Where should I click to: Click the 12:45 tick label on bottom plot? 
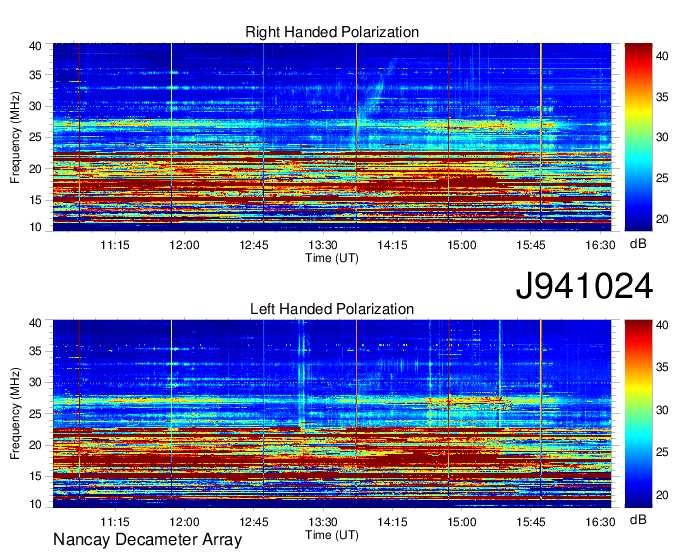(254, 522)
